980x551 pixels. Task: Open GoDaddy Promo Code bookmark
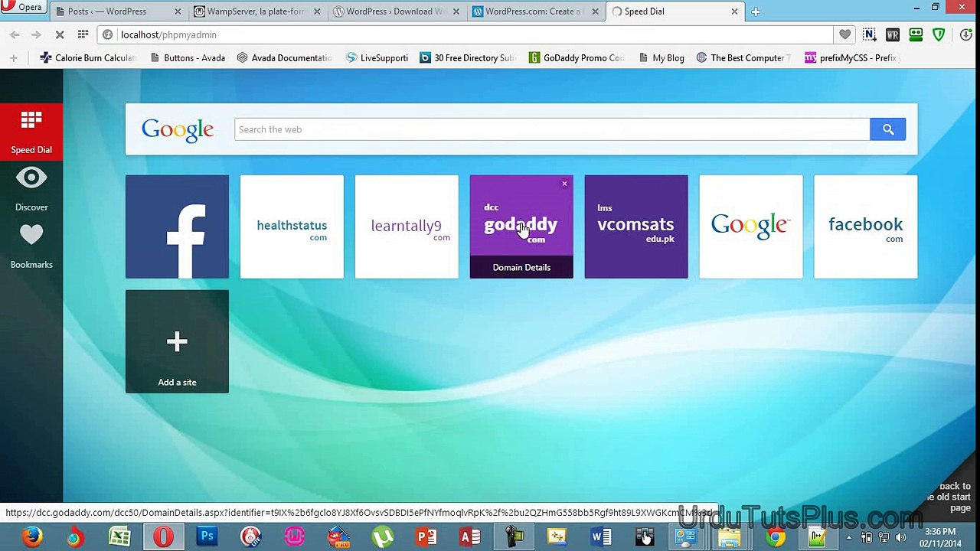click(577, 57)
